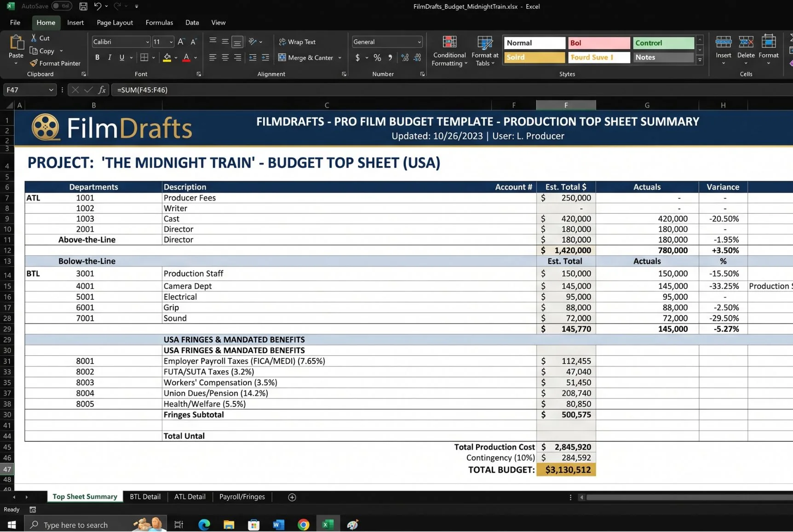
Task: Click Decrease Font Size icon
Action: click(x=194, y=42)
